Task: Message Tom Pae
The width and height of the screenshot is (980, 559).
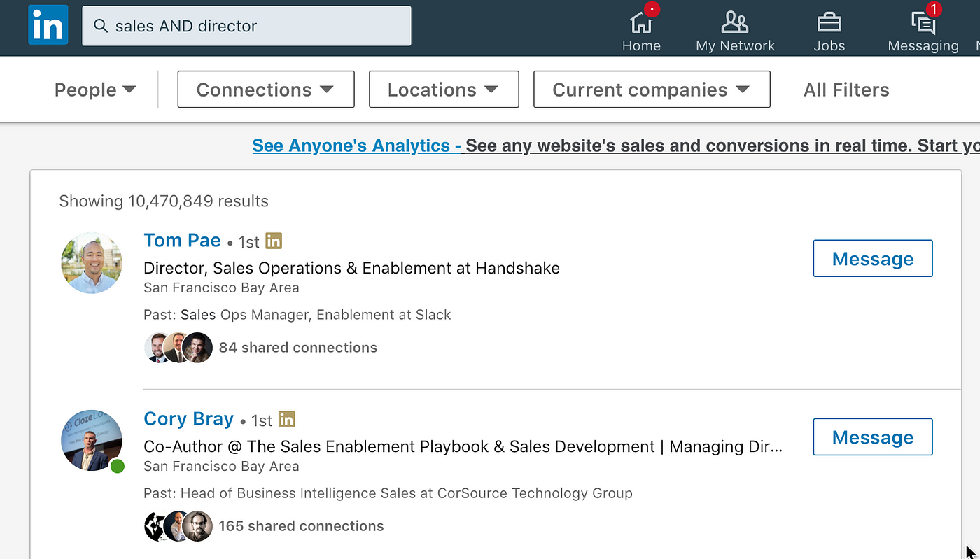Action: [873, 258]
